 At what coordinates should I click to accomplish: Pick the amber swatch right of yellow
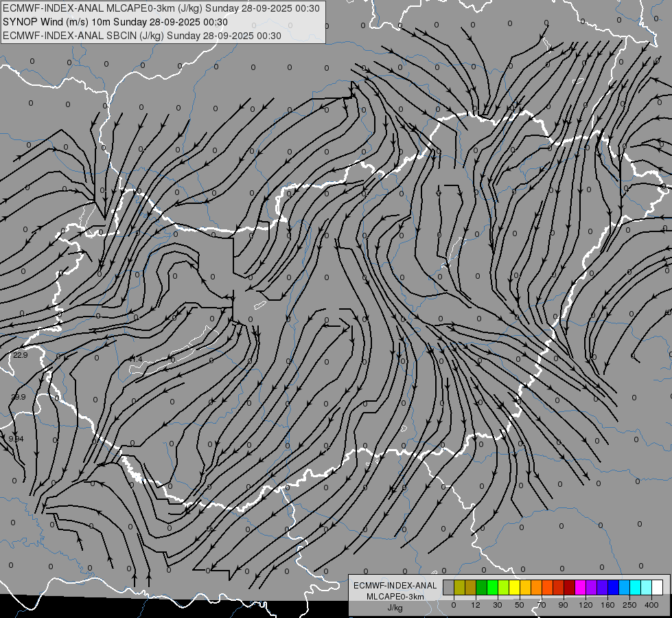(525, 587)
